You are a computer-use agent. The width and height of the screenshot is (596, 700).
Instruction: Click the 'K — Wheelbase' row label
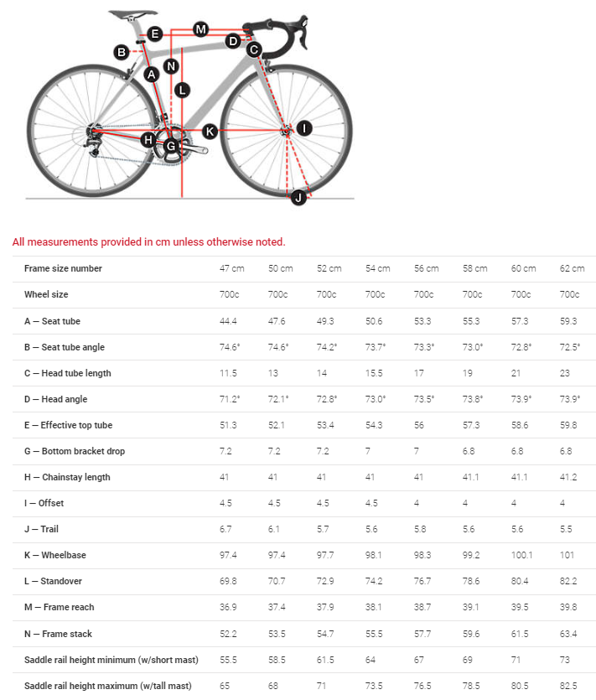(55, 555)
